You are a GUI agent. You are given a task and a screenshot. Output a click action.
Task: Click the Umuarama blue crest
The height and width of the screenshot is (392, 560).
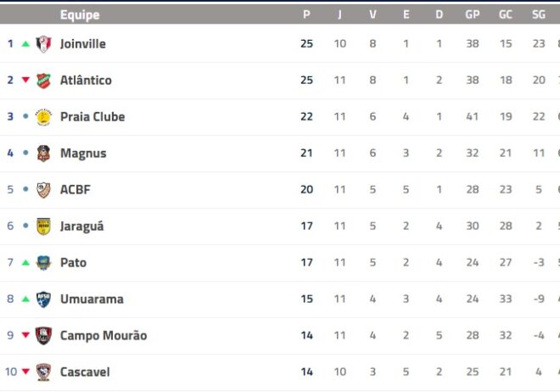(43, 300)
